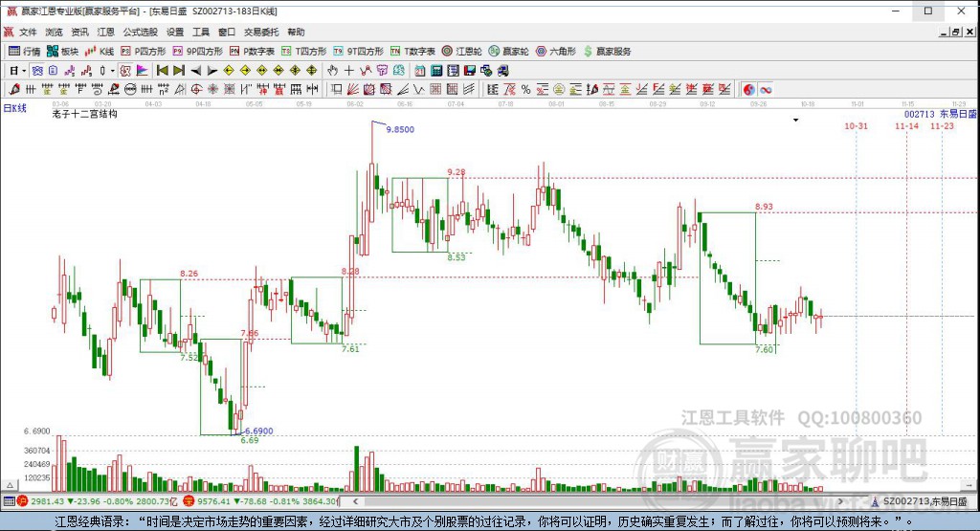Open the 设置 menu

click(175, 32)
